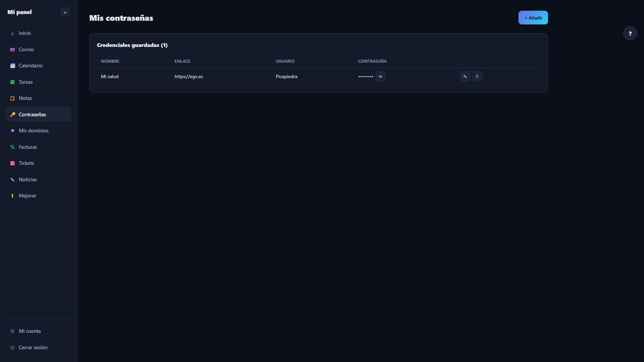Click Cerrar sesión to log out
This screenshot has height=362, width=644.
coord(38,348)
